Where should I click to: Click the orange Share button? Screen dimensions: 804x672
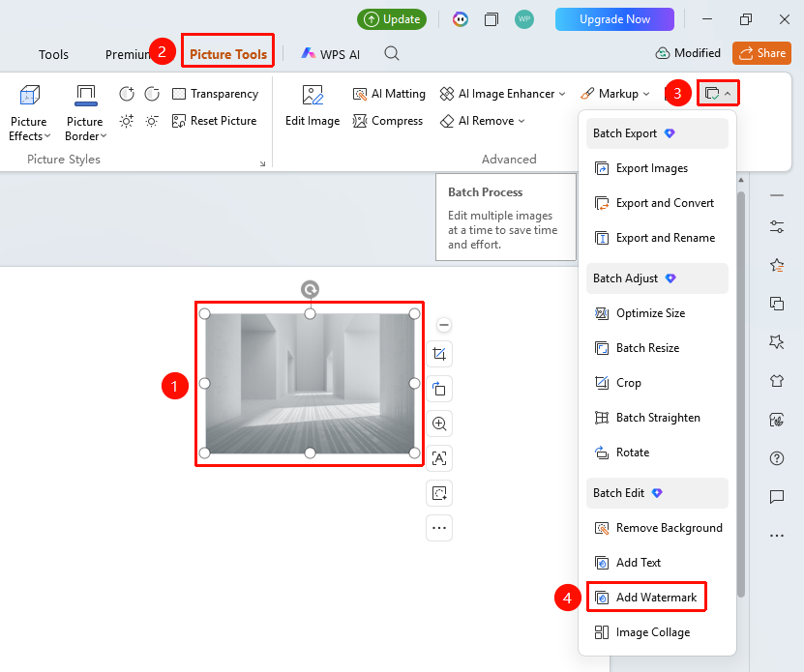762,53
